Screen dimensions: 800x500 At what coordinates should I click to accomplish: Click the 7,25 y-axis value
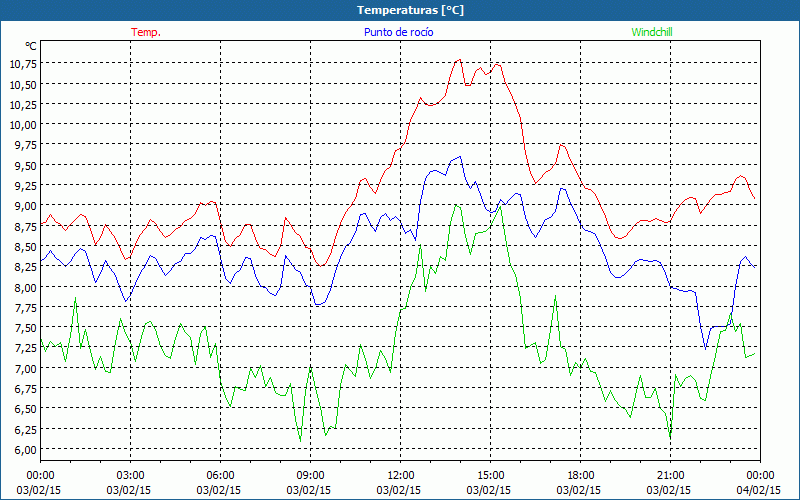(x=25, y=348)
